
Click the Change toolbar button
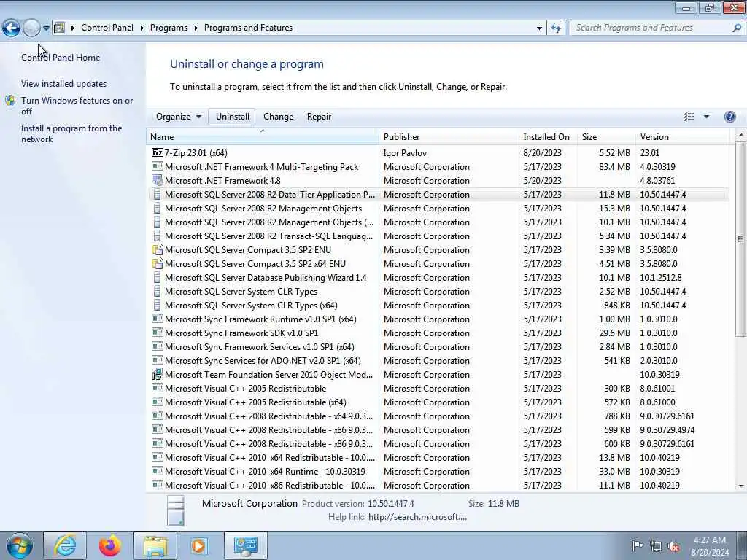coord(278,116)
